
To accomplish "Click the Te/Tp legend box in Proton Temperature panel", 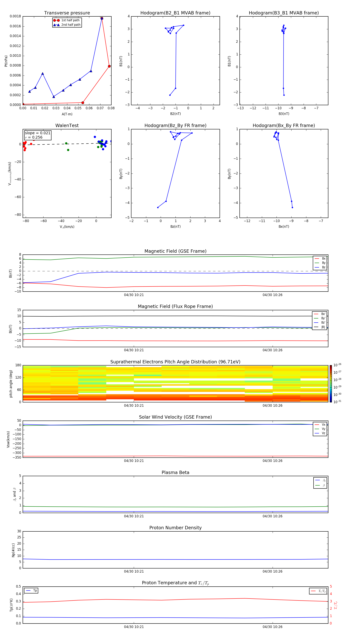I will click(318, 591).
